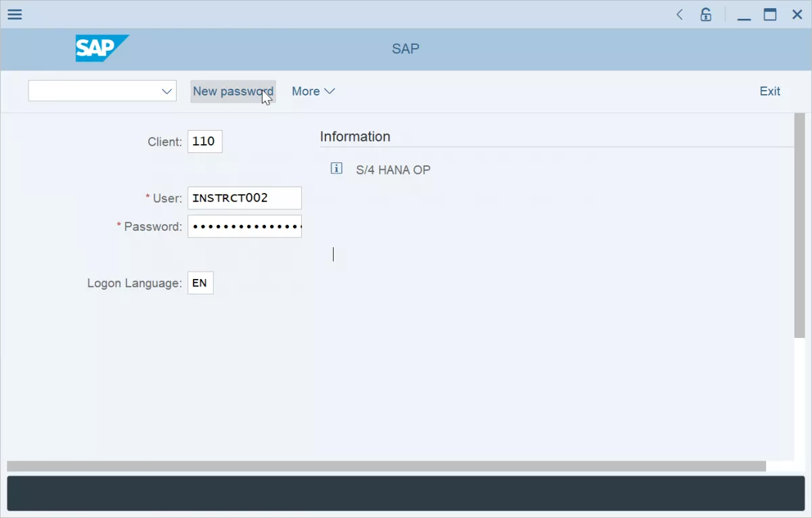Click the Information heading
812x518 pixels.
tap(355, 136)
